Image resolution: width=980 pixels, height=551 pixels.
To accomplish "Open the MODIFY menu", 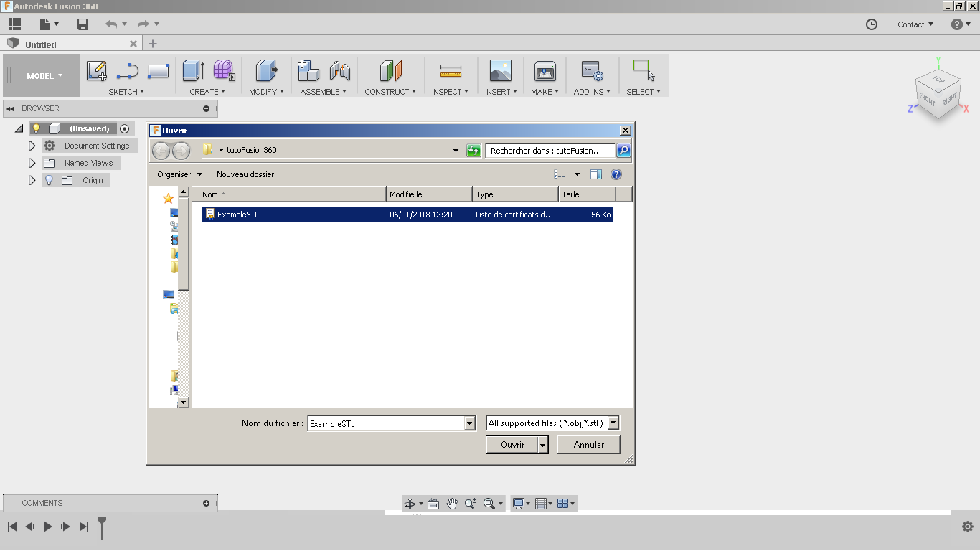I will pyautogui.click(x=266, y=92).
